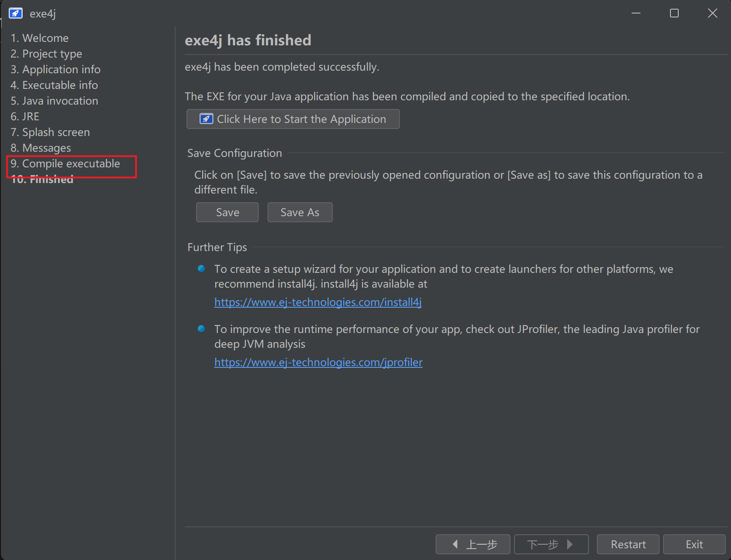This screenshot has width=731, height=560.
Task: Open the Compile executable step
Action: [x=65, y=164]
